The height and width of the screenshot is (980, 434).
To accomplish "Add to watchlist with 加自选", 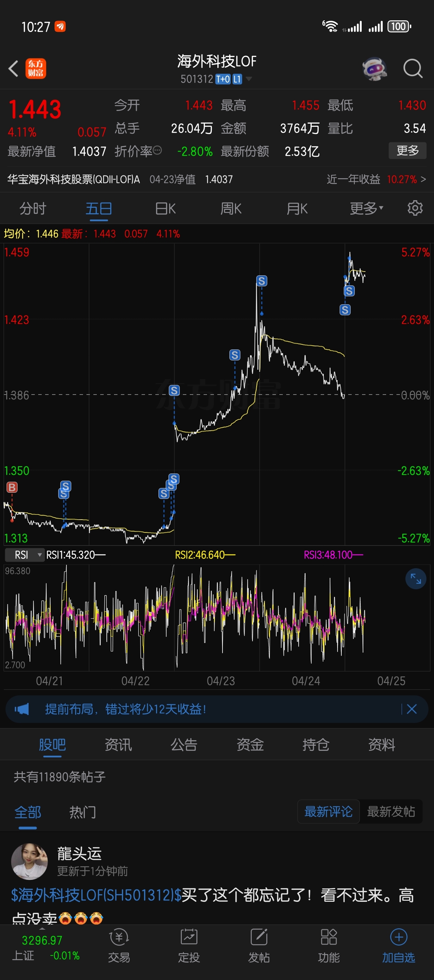I will [x=399, y=946].
